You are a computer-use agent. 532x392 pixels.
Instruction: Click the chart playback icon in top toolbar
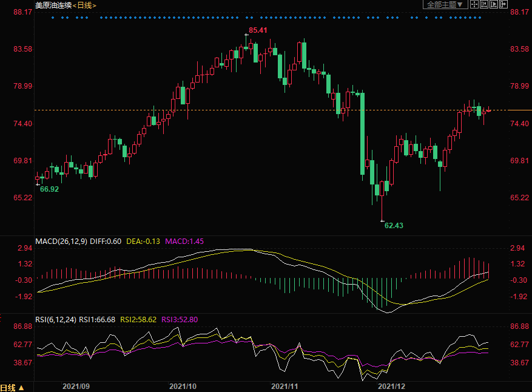point(494,5)
